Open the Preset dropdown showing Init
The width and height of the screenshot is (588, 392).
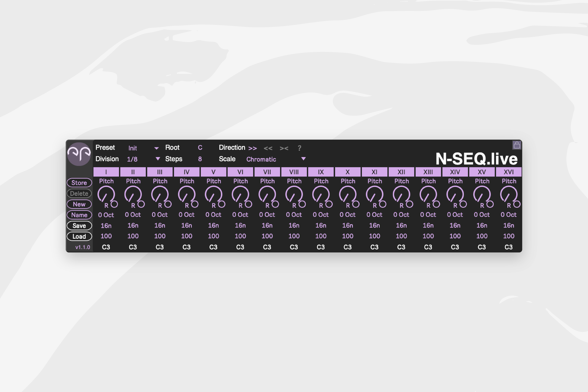coord(143,148)
